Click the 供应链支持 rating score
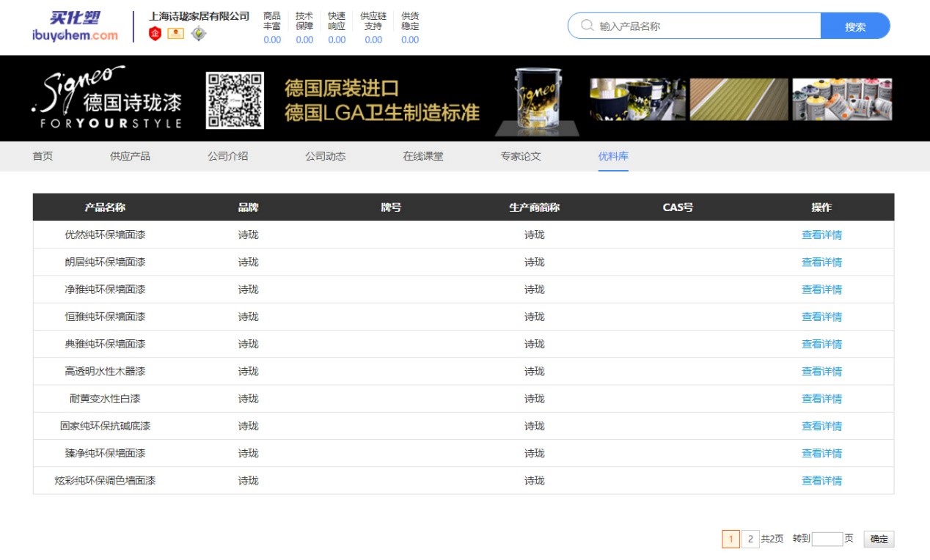 [373, 40]
